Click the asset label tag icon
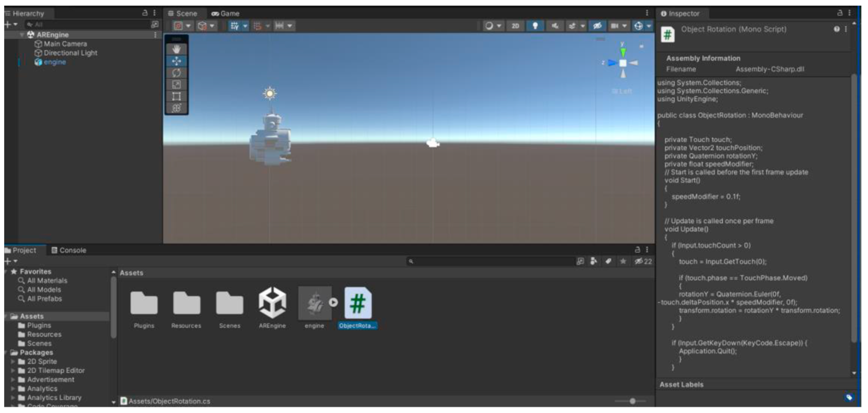 tap(849, 398)
